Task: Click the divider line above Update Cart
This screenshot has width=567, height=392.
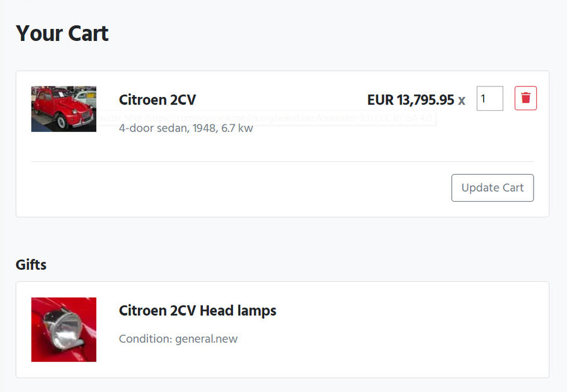Action: tap(282, 162)
